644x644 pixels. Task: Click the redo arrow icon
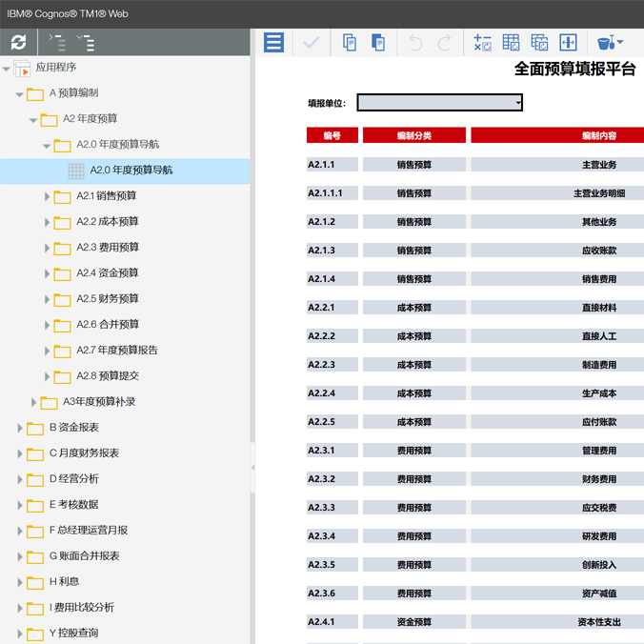click(x=444, y=42)
